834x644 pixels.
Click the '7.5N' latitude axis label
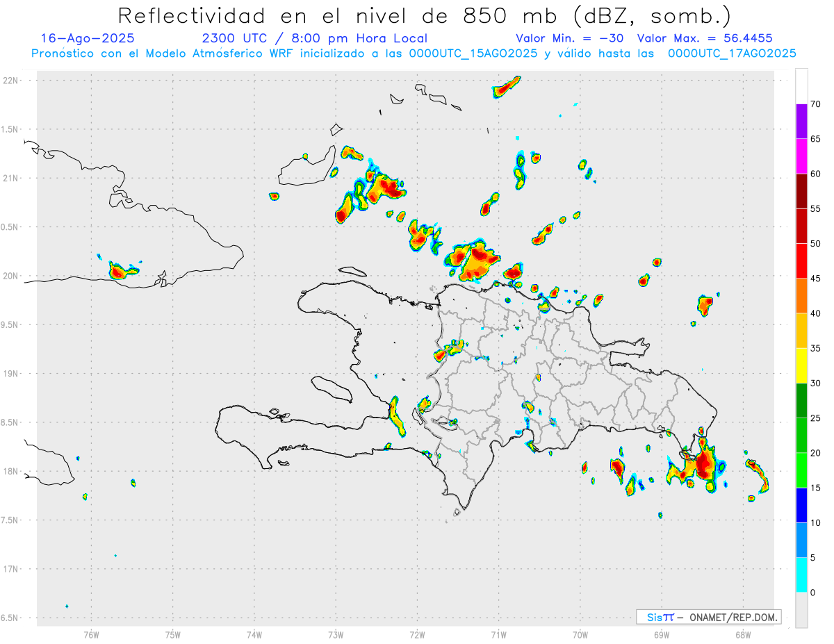coord(10,520)
